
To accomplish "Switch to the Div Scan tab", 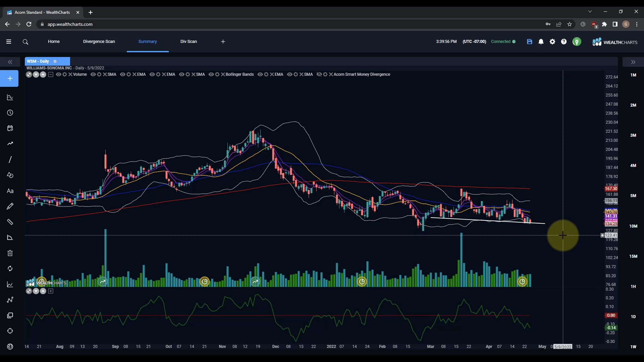I will coord(189,42).
